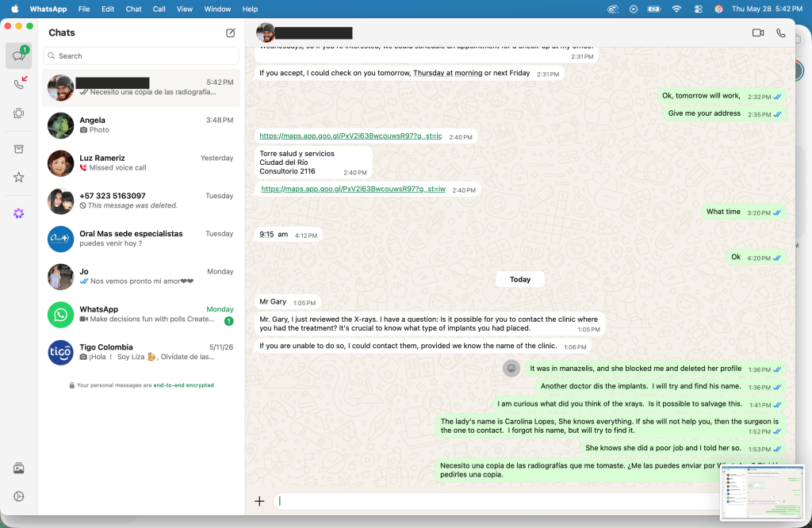Open the first Google Maps link
This screenshot has width=812, height=528.
tap(350, 136)
